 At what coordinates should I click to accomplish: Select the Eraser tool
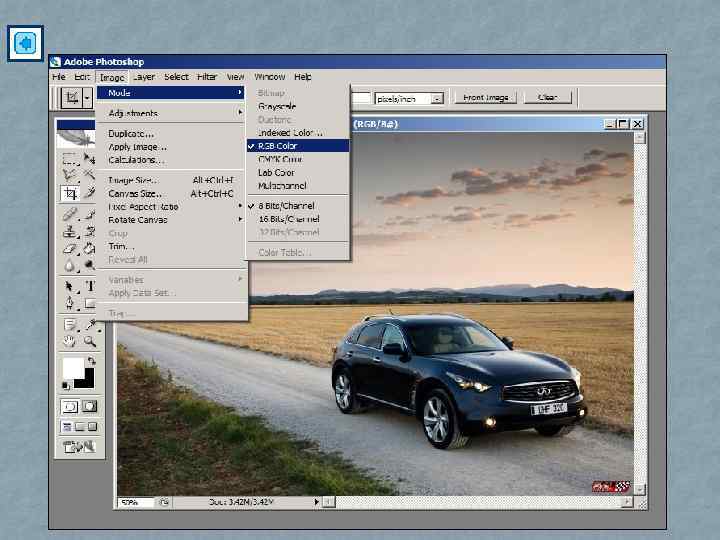(69, 248)
